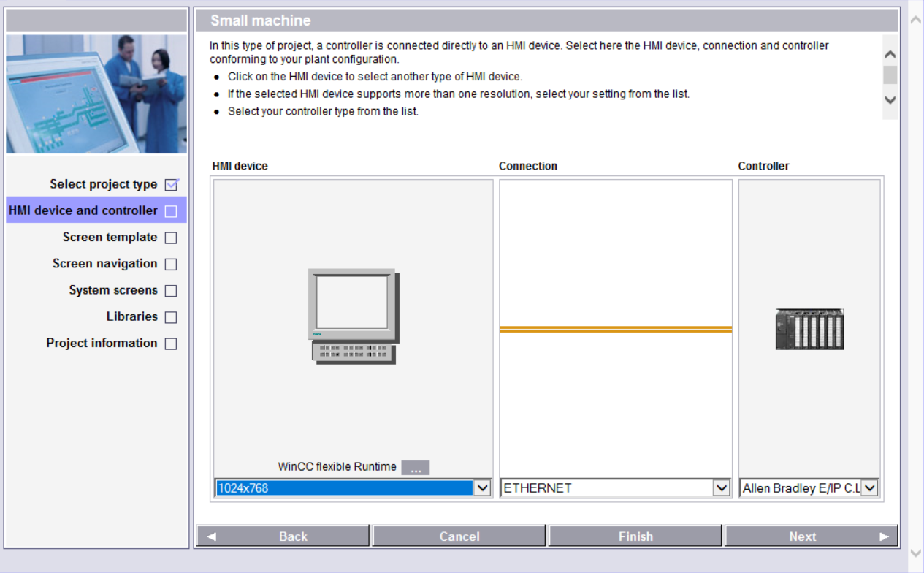Open the Project information step
This screenshot has height=573, width=924.
click(x=102, y=343)
